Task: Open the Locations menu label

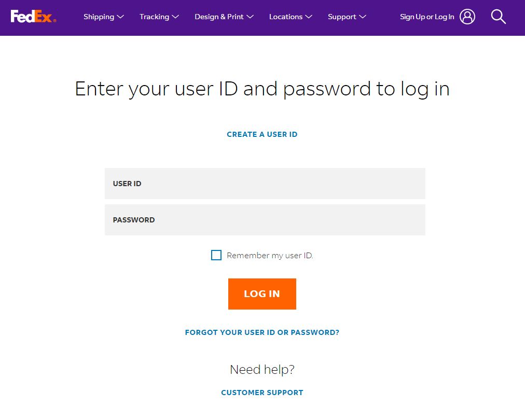Action: 285,17
